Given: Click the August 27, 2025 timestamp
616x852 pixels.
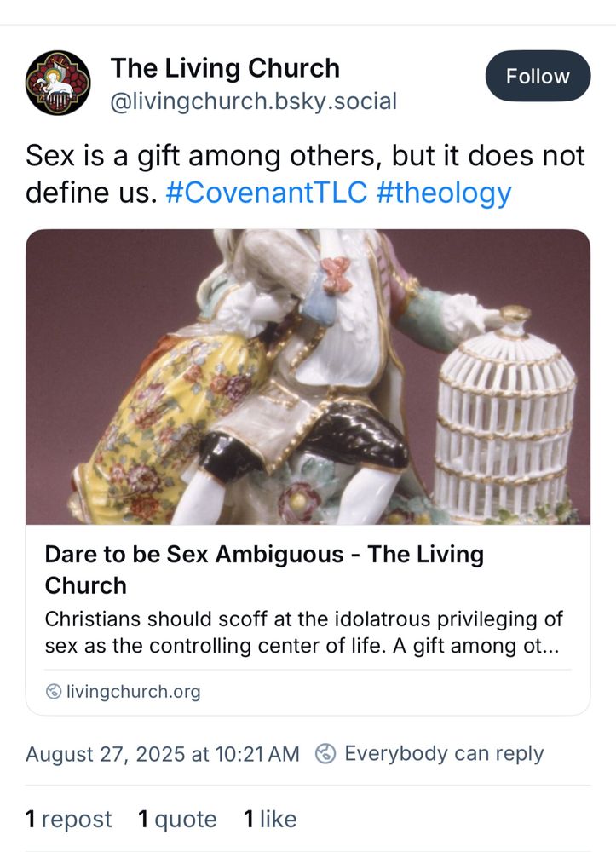Looking at the screenshot, I should [x=163, y=754].
